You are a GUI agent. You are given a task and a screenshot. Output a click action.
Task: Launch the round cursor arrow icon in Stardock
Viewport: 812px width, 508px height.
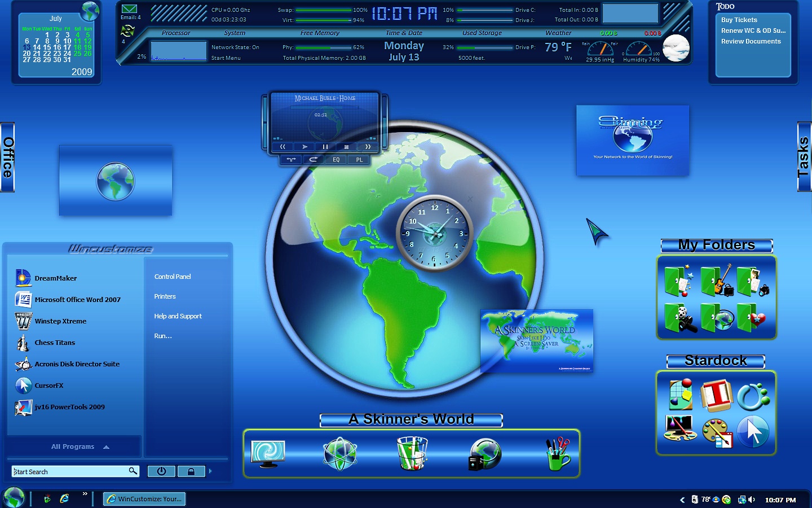753,431
